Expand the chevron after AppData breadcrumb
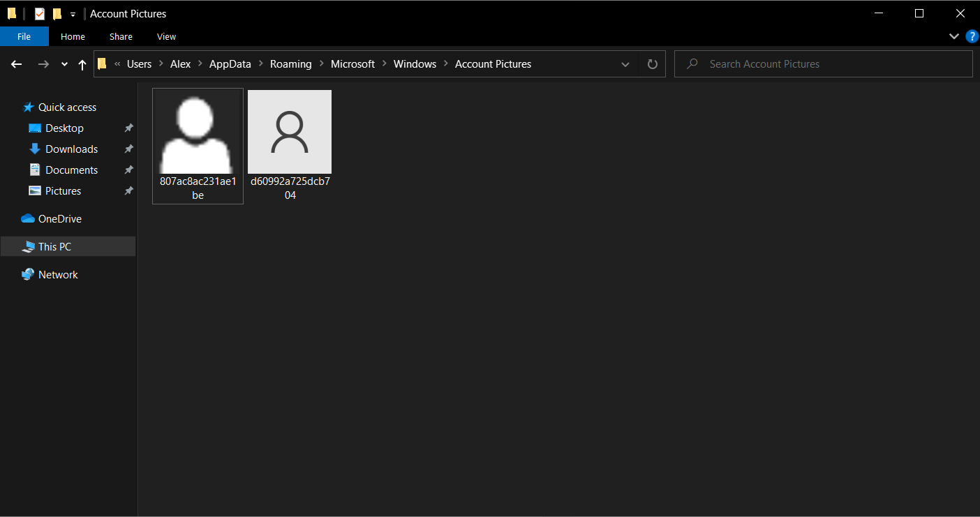 (261, 64)
